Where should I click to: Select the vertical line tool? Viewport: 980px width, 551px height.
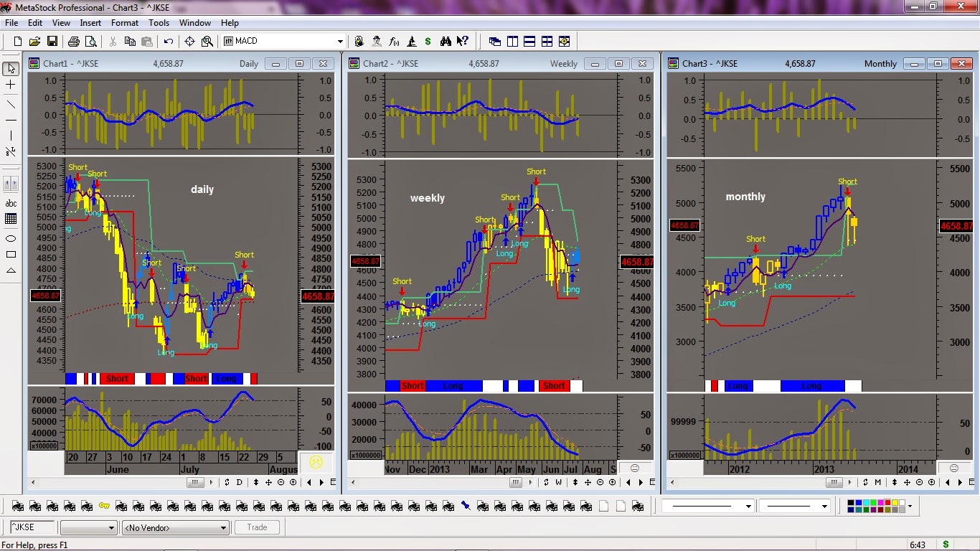11,136
